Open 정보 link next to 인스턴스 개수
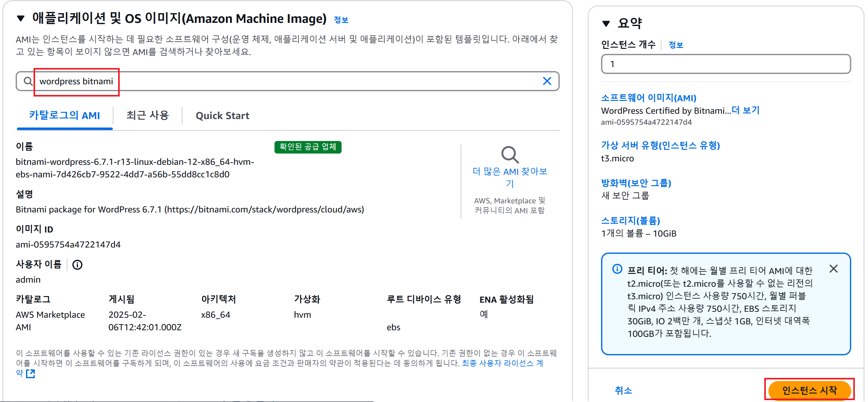This screenshot has height=402, width=868. 675,45
